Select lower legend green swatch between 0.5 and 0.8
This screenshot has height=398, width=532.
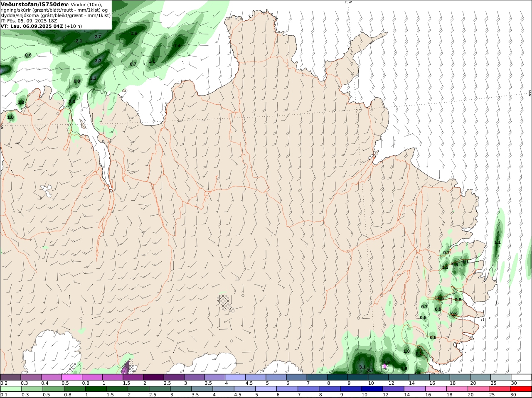point(53,389)
